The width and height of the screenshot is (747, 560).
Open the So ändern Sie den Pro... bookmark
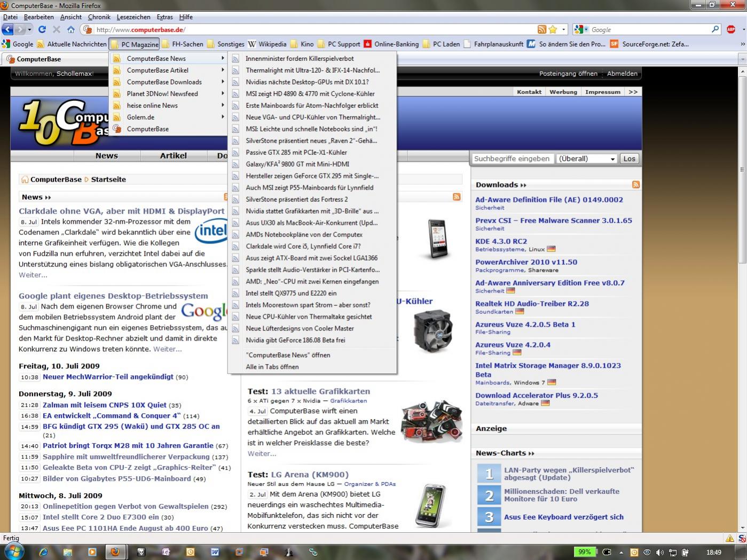click(x=566, y=44)
